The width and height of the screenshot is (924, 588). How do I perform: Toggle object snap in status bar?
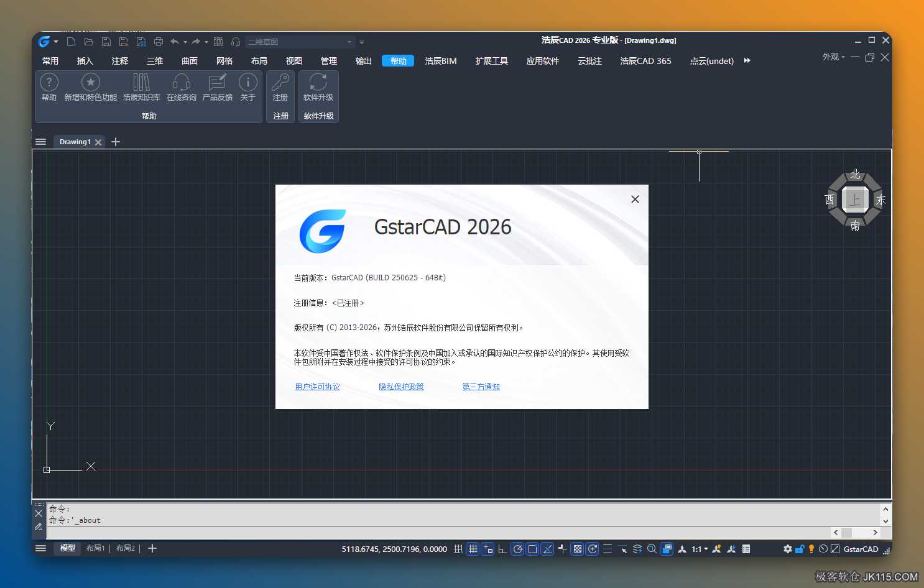click(533, 549)
